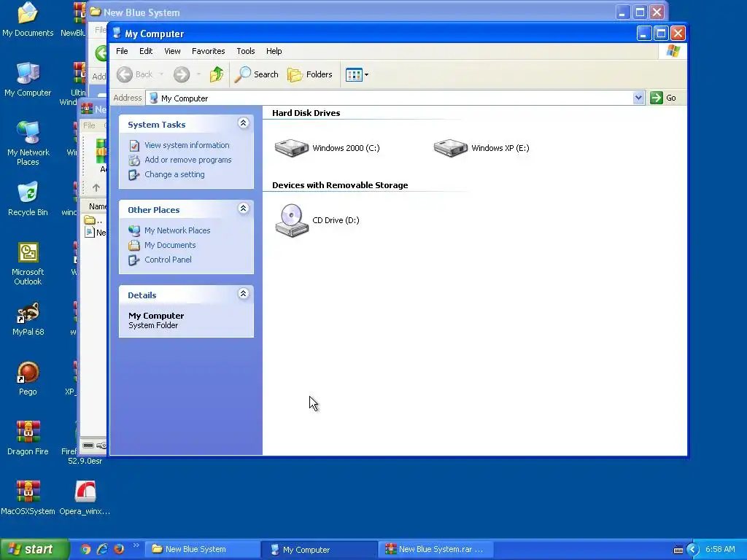Click View system information link
Viewport: 747px width, 560px height.
[187, 145]
